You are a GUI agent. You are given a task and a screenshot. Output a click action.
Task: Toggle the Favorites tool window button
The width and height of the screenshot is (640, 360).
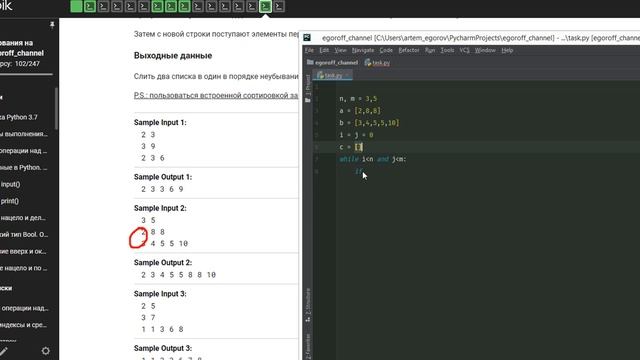click(308, 347)
